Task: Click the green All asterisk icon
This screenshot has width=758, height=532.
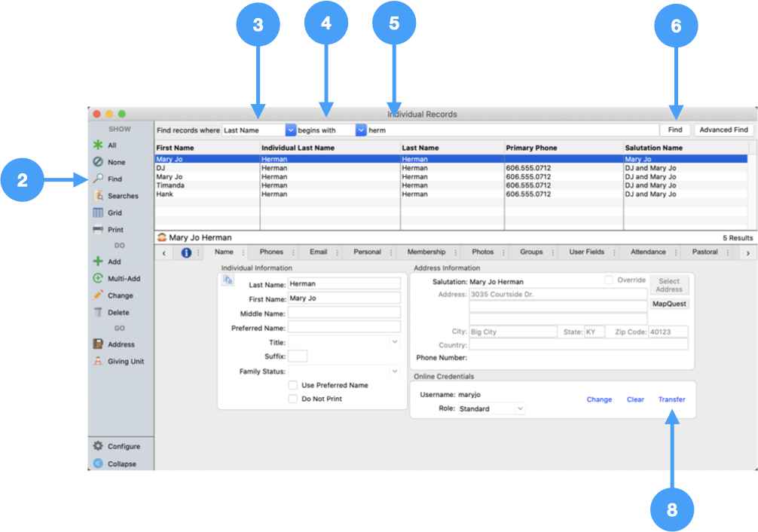Action: [x=98, y=145]
